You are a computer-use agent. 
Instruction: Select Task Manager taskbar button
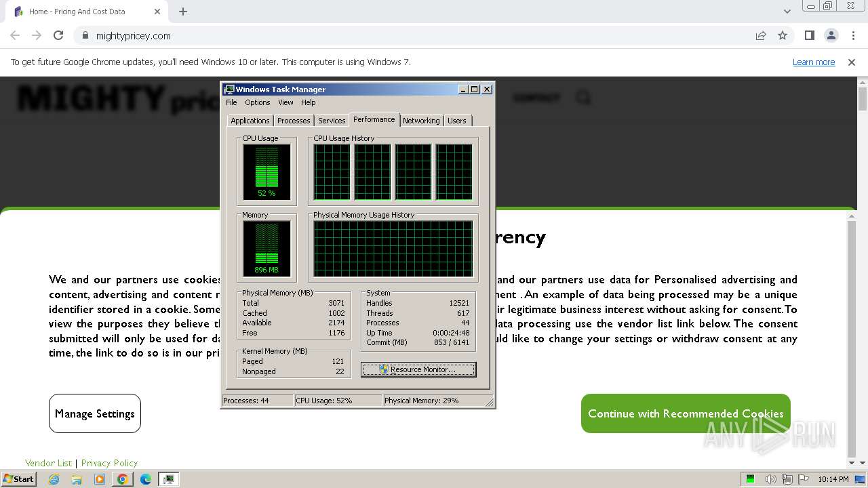pos(169,479)
